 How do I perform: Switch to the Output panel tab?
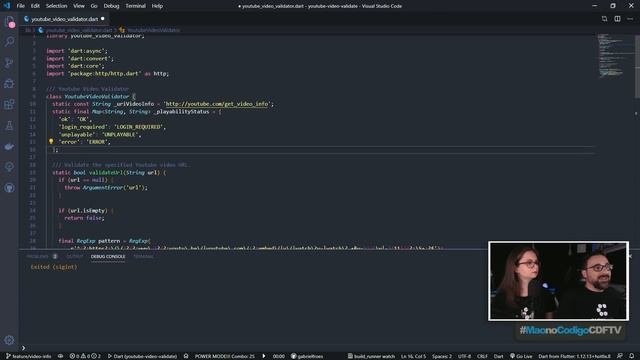tap(75, 256)
